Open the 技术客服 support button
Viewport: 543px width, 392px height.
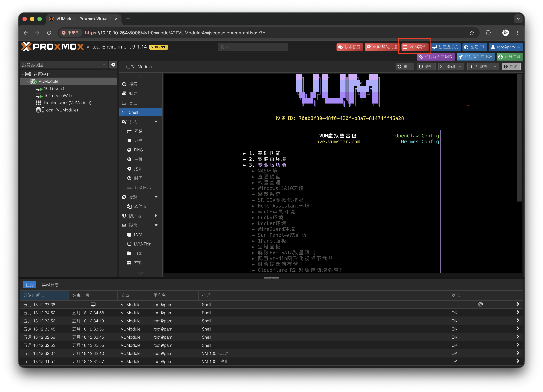pyautogui.click(x=350, y=47)
